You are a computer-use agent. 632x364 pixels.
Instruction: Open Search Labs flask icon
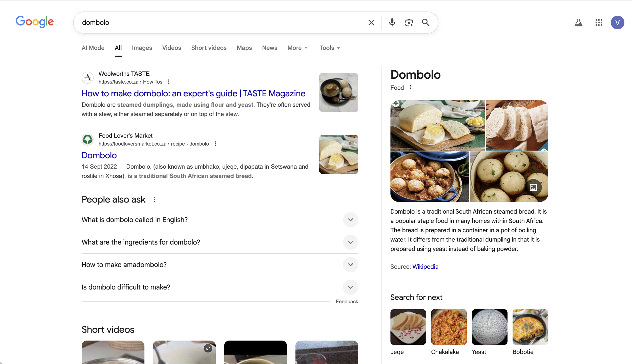pyautogui.click(x=578, y=22)
